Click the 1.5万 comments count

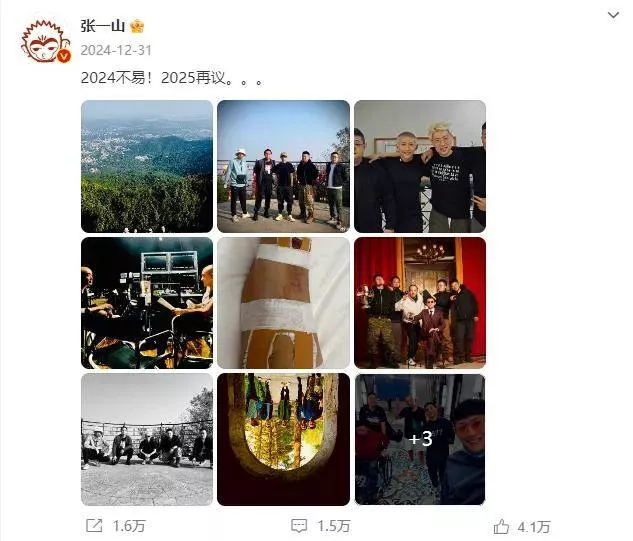point(333,526)
